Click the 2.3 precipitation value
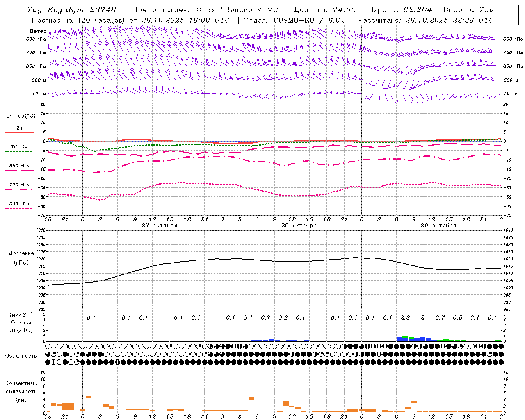Screen dimensions: 525x420 point(405,318)
